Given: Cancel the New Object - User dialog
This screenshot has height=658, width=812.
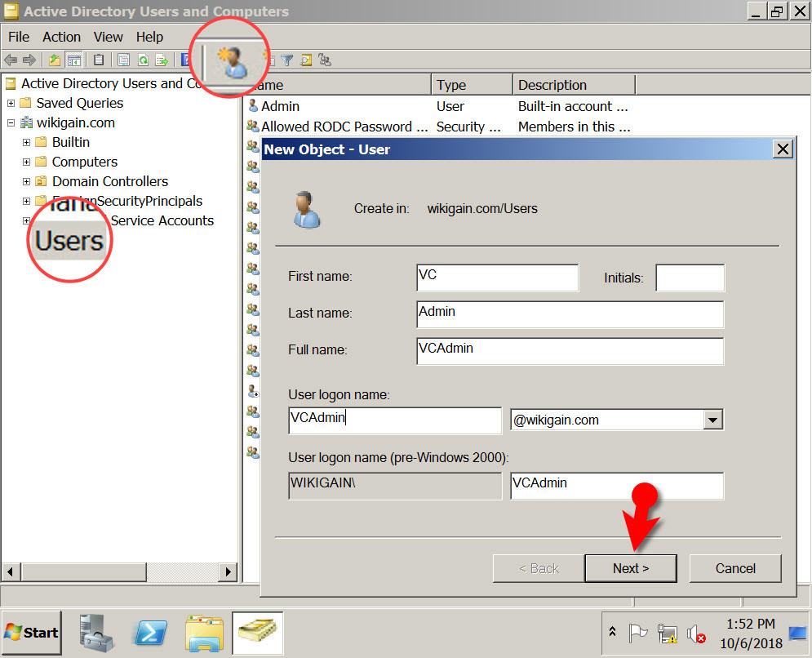Looking at the screenshot, I should pos(735,568).
